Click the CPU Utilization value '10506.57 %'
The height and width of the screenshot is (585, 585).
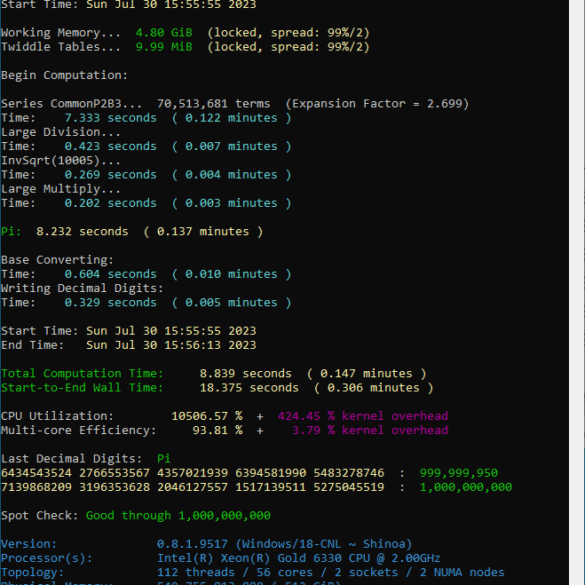click(x=207, y=416)
